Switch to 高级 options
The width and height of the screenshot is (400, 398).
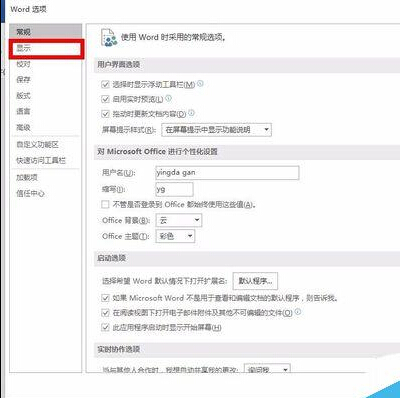point(45,127)
